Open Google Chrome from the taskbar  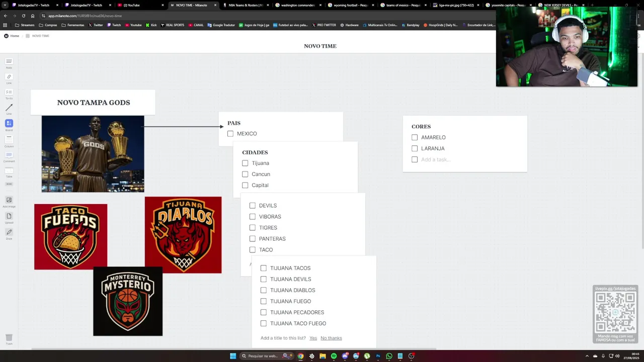300,356
